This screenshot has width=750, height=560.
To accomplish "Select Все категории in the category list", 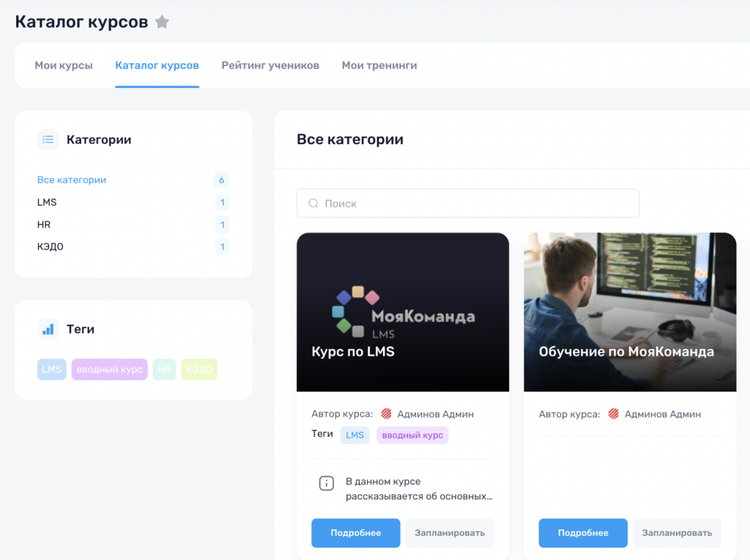I will tap(72, 180).
